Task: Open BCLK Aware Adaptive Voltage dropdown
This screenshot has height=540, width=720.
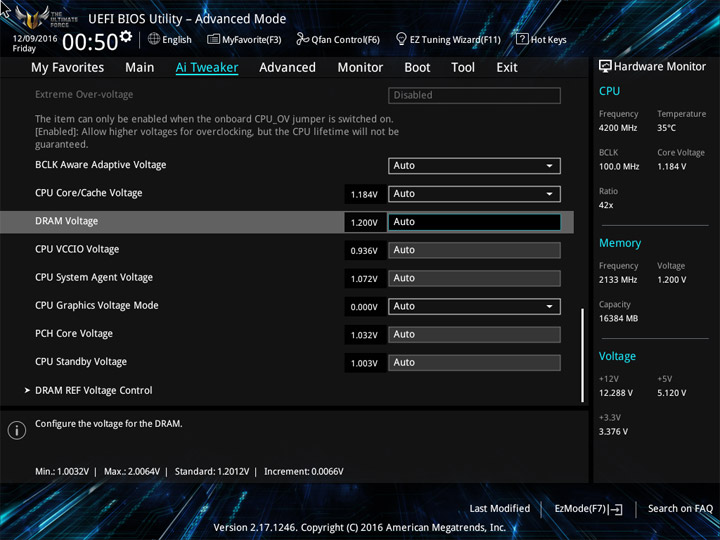Action: (474, 166)
